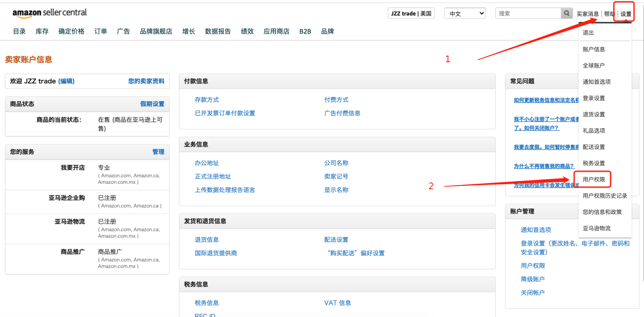Image resolution: width=644 pixels, height=317 pixels.
Task: Open 存款方式 link
Action: [x=207, y=100]
